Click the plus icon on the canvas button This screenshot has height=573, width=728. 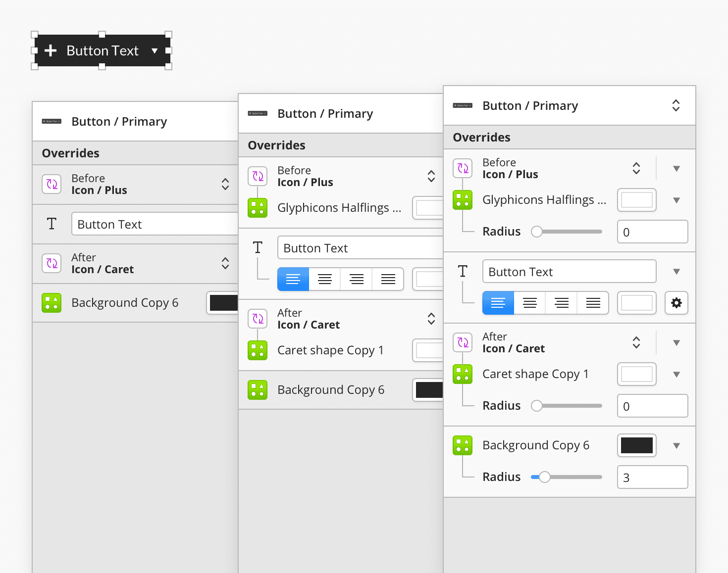coord(51,50)
